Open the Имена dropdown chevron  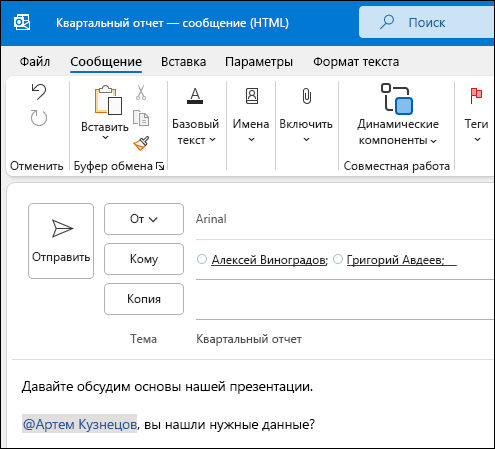click(251, 140)
